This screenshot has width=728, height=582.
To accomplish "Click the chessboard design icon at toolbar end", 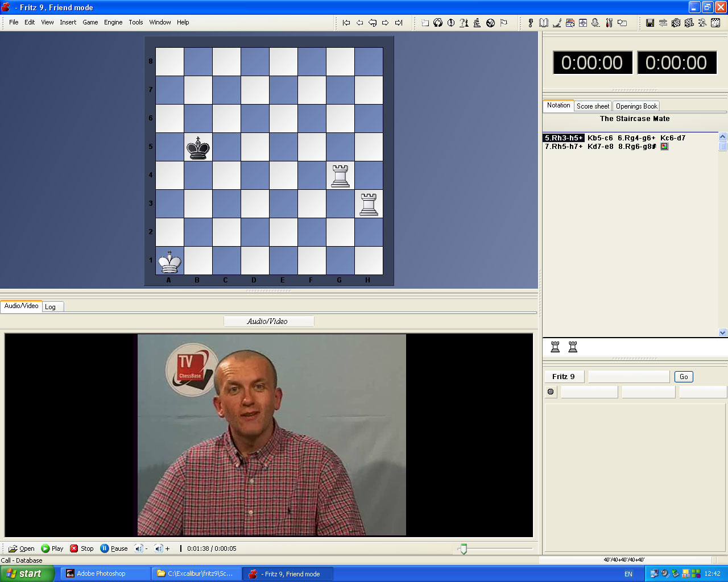I will tap(715, 23).
